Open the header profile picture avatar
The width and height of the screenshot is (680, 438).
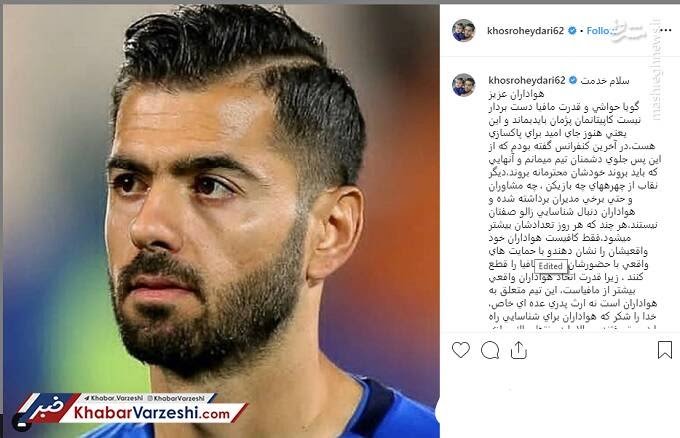pos(464,31)
